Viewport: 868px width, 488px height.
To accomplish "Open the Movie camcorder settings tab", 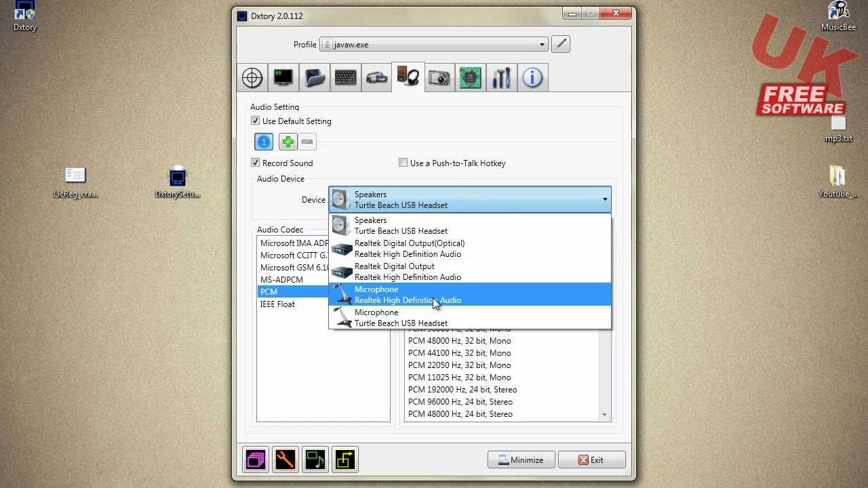I will pos(377,78).
